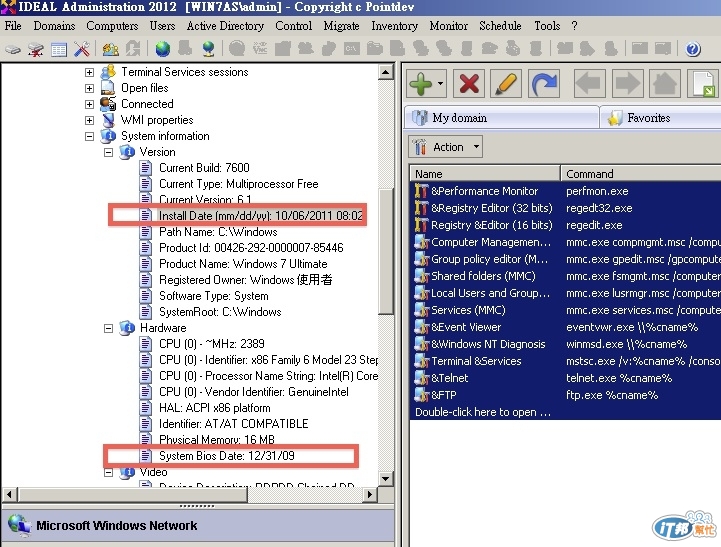721x547 pixels.
Task: Click horizontal scrollbar right arrow
Action: coord(369,495)
